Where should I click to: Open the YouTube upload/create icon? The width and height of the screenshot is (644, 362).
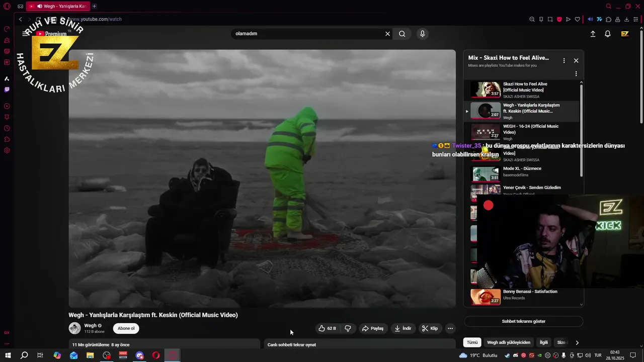pos(593,34)
